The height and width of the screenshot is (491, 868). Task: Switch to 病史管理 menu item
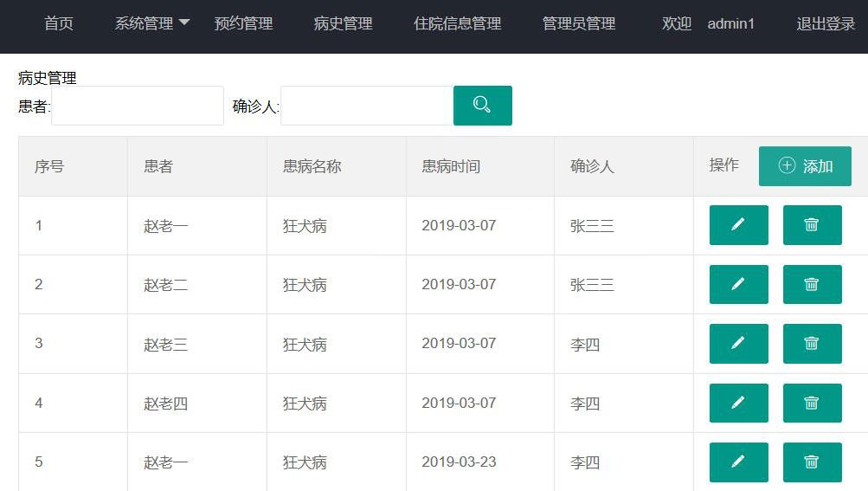coord(343,24)
